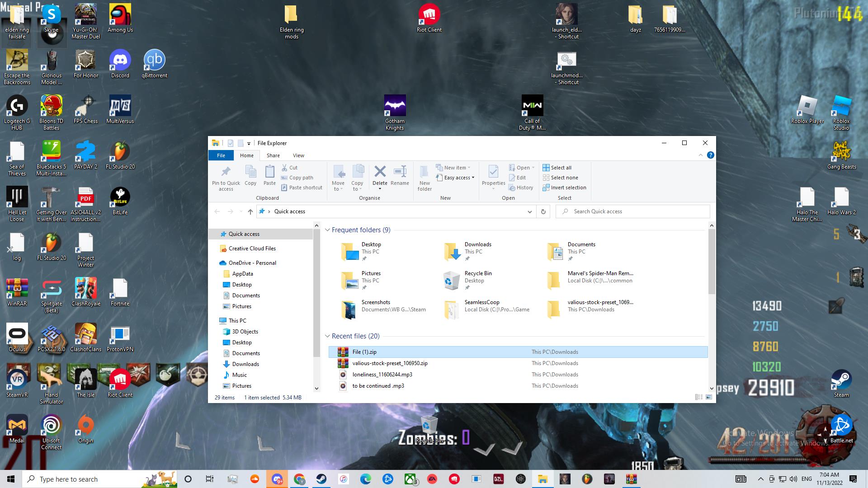
Task: Click the New folder icon
Action: click(x=424, y=172)
